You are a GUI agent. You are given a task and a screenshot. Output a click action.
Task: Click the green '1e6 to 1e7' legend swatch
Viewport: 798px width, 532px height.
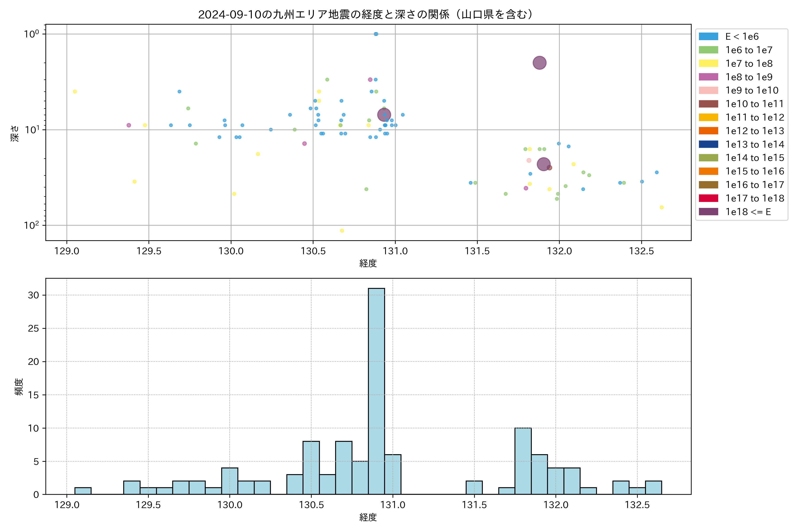coord(708,50)
